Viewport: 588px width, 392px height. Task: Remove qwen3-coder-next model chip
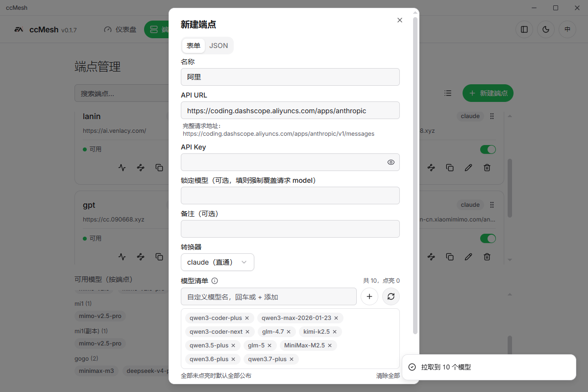tap(248, 332)
